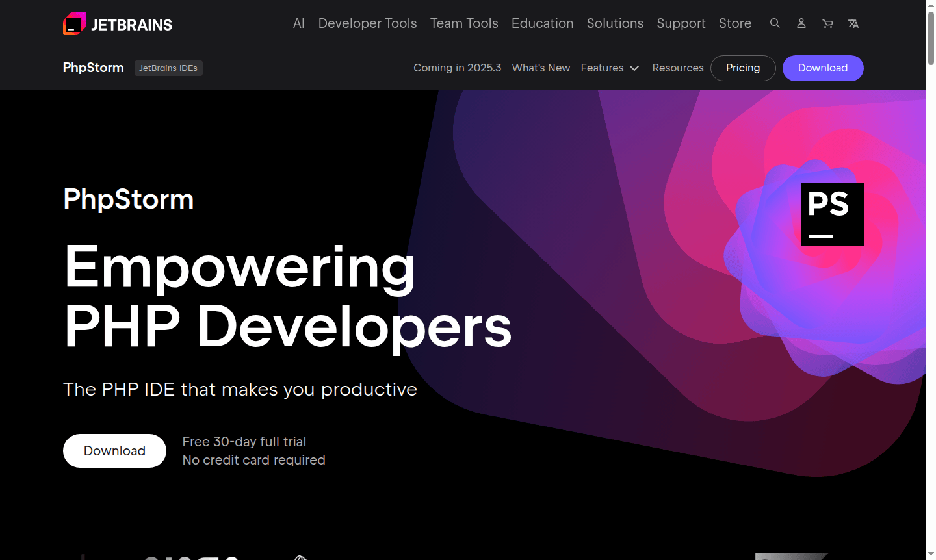Open the Developer Tools menu
The height and width of the screenshot is (560, 936).
pos(367,23)
